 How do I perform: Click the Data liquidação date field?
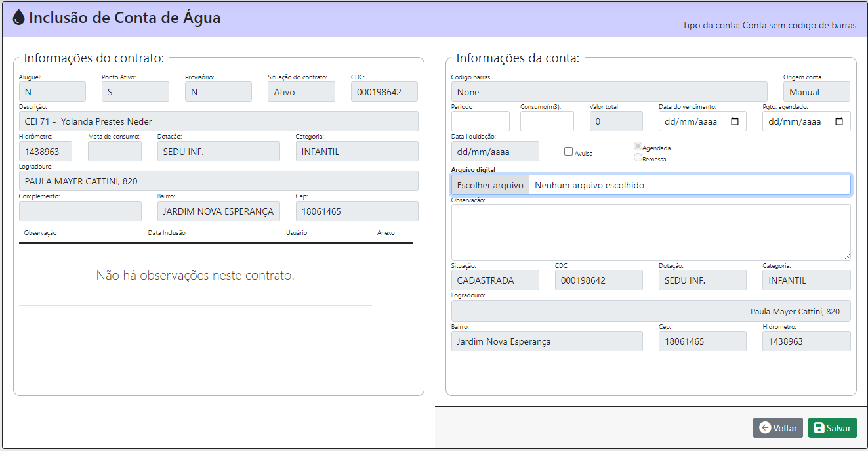coord(495,152)
